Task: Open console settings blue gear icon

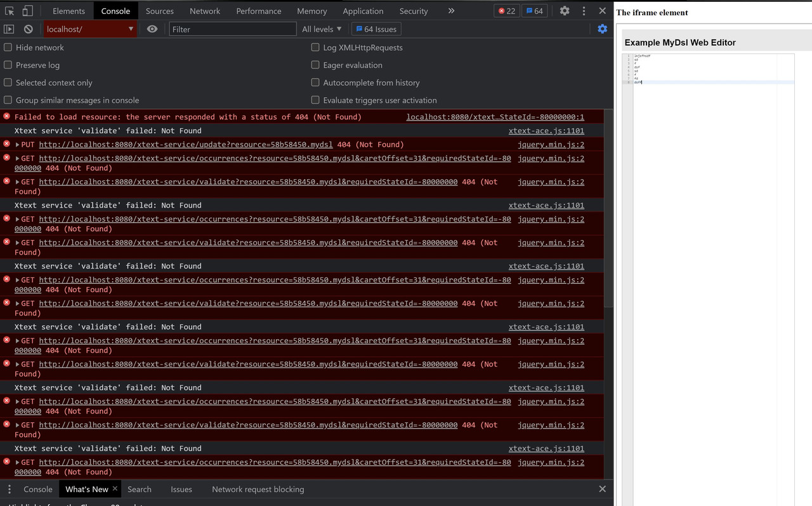Action: pyautogui.click(x=602, y=29)
